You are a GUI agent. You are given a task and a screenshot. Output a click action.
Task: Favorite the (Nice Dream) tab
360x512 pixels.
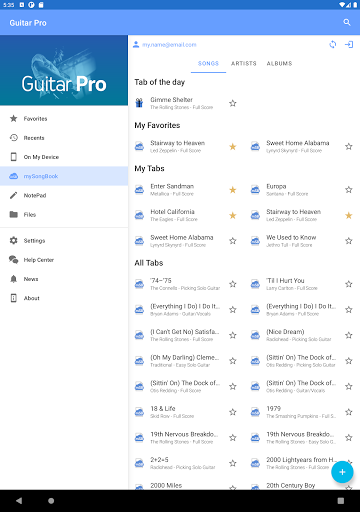pyautogui.click(x=349, y=335)
